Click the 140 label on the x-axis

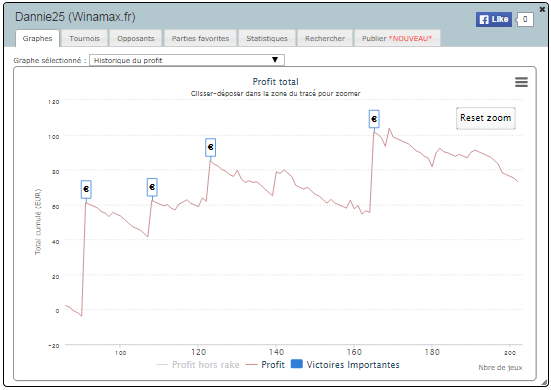click(276, 352)
